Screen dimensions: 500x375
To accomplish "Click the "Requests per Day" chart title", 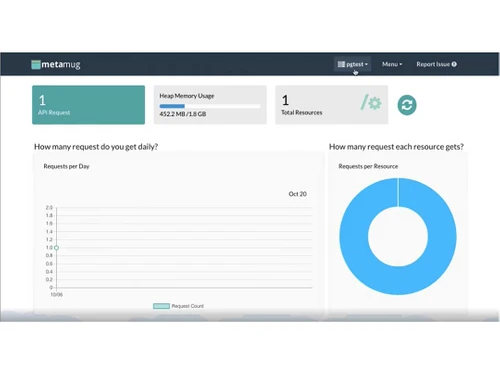I will pyautogui.click(x=66, y=166).
